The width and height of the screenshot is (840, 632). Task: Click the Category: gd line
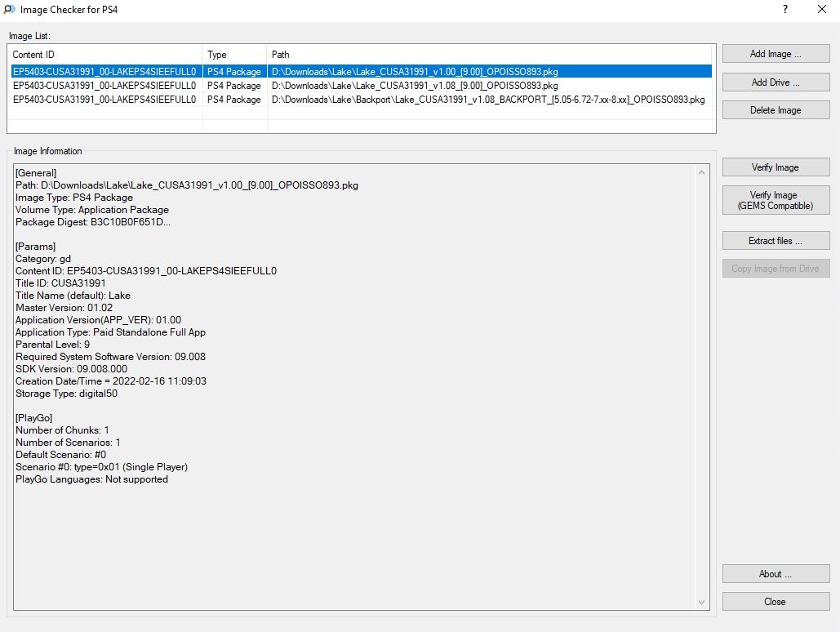click(42, 259)
